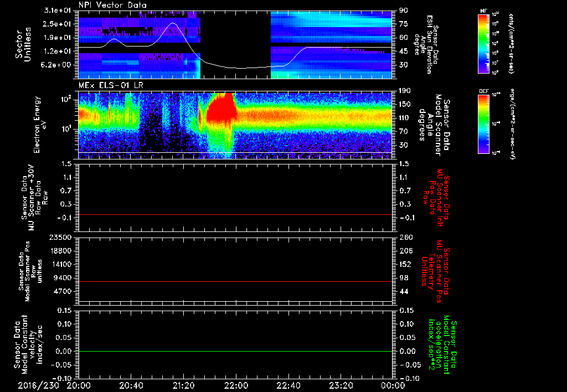
Task: Click the "90" sun elevation tick label
Action: 404,11
